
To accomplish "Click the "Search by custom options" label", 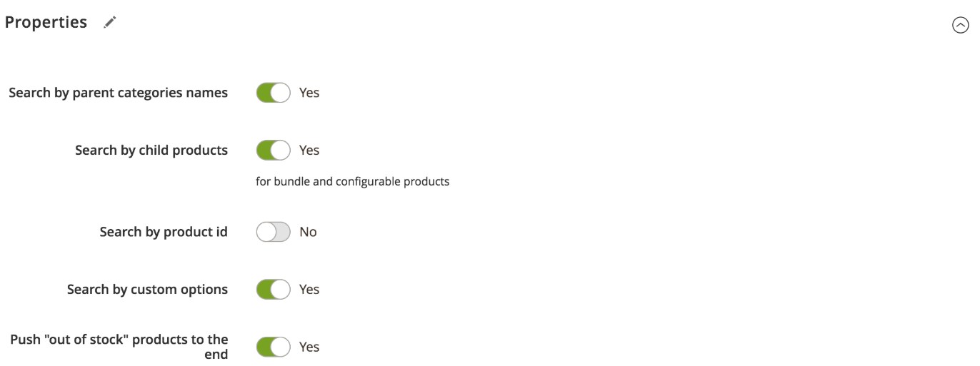I will [x=147, y=290].
